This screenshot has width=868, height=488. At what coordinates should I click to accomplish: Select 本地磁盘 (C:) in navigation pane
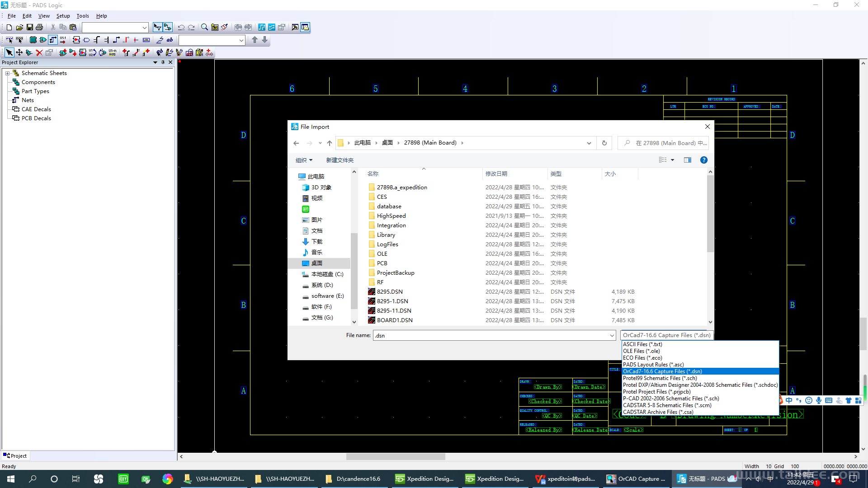[x=327, y=274]
